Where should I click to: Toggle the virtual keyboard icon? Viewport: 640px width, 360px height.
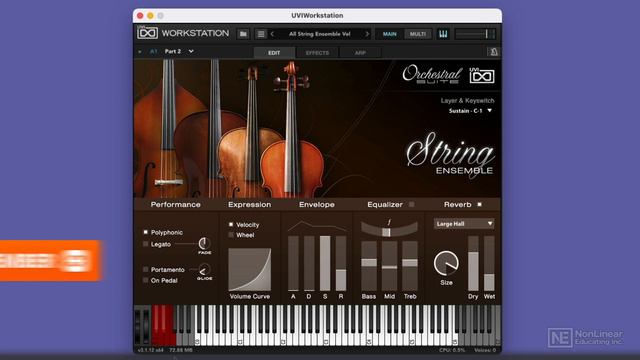(x=443, y=34)
